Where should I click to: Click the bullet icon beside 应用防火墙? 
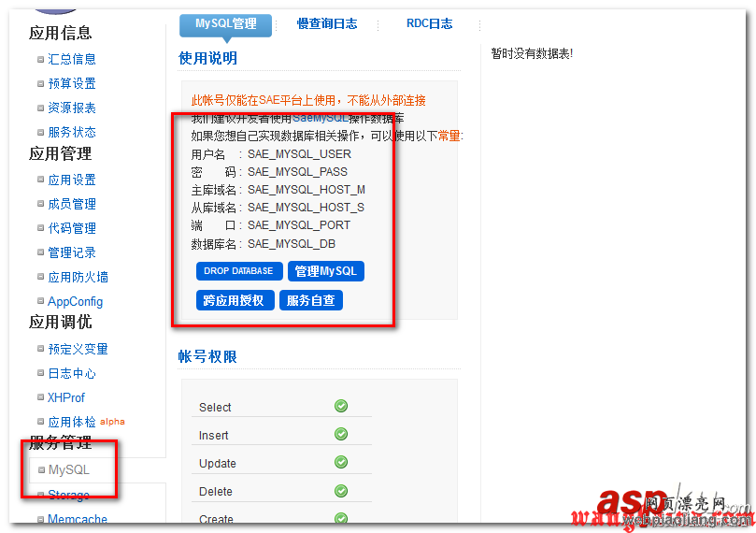[41, 277]
